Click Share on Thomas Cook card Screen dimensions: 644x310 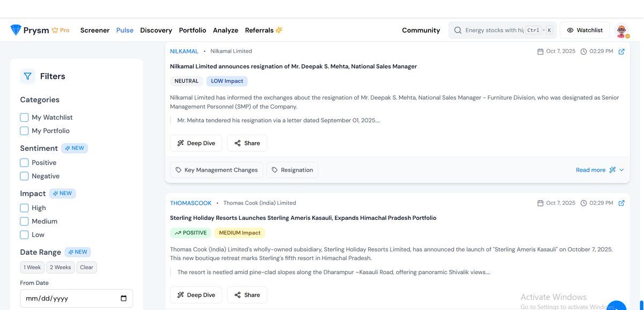pyautogui.click(x=247, y=295)
